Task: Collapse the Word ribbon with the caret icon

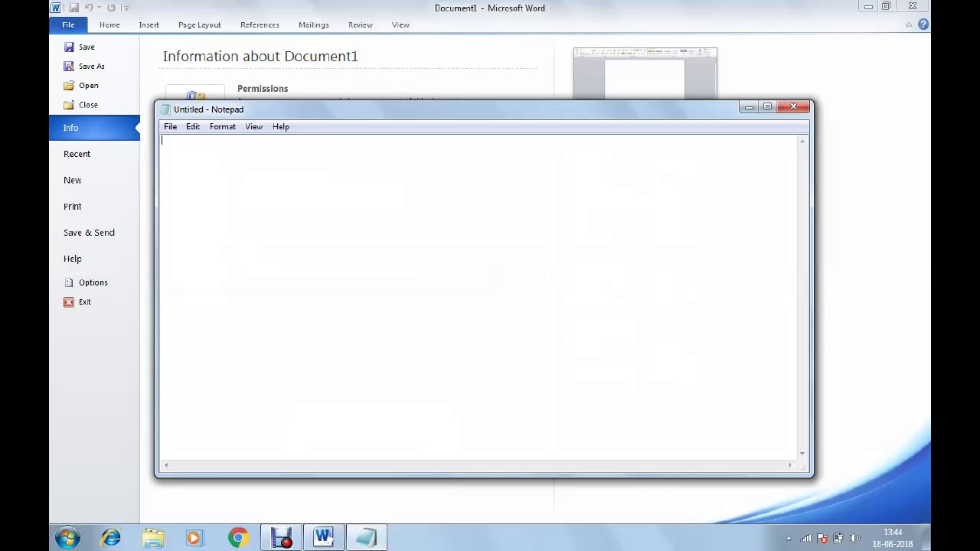Action: [x=909, y=24]
